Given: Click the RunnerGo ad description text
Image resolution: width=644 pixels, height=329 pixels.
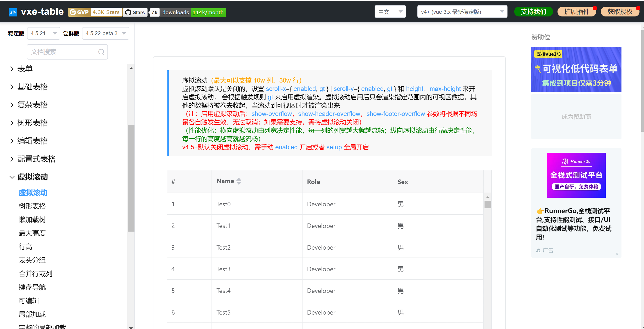Looking at the screenshot, I should [x=573, y=224].
